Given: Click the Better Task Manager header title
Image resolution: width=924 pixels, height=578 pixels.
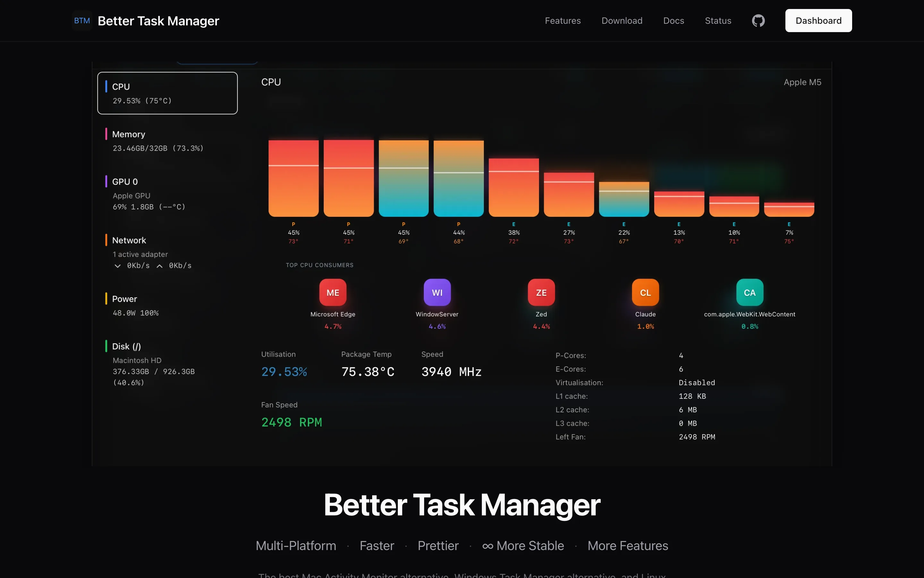Looking at the screenshot, I should coord(158,21).
